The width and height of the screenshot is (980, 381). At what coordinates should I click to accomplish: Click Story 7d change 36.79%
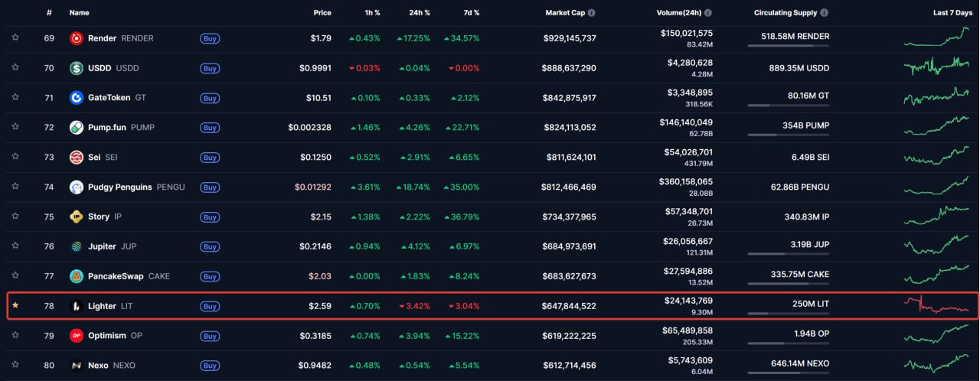coord(462,217)
